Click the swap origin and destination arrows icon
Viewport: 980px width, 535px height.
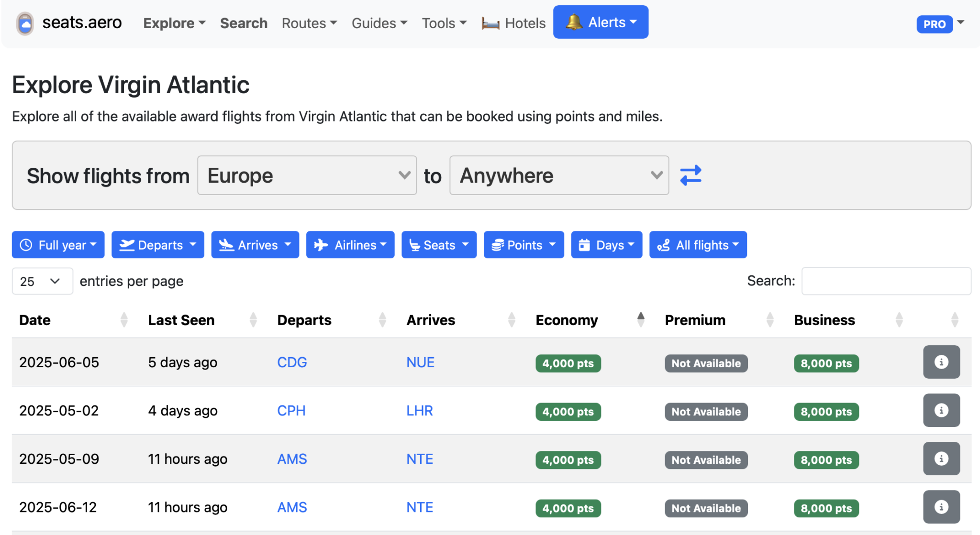point(690,175)
